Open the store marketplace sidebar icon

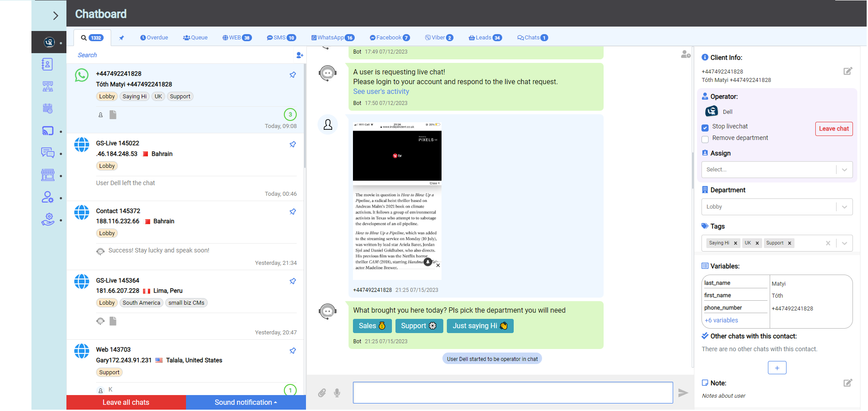[48, 175]
